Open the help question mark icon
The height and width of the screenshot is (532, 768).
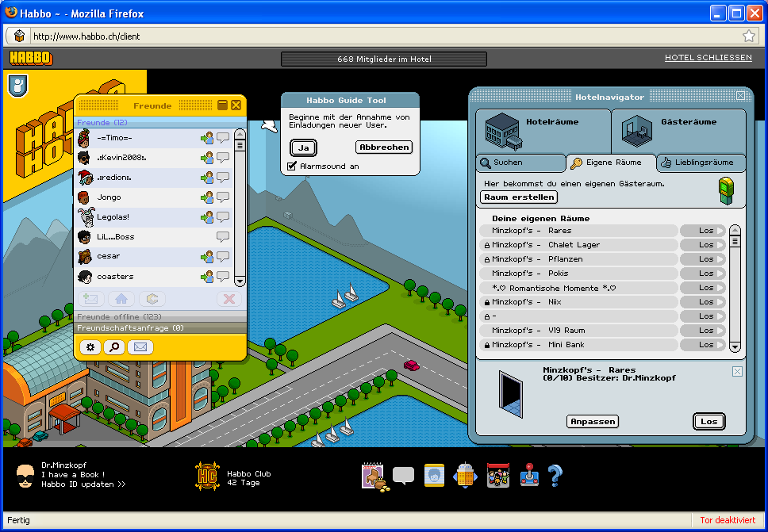555,475
